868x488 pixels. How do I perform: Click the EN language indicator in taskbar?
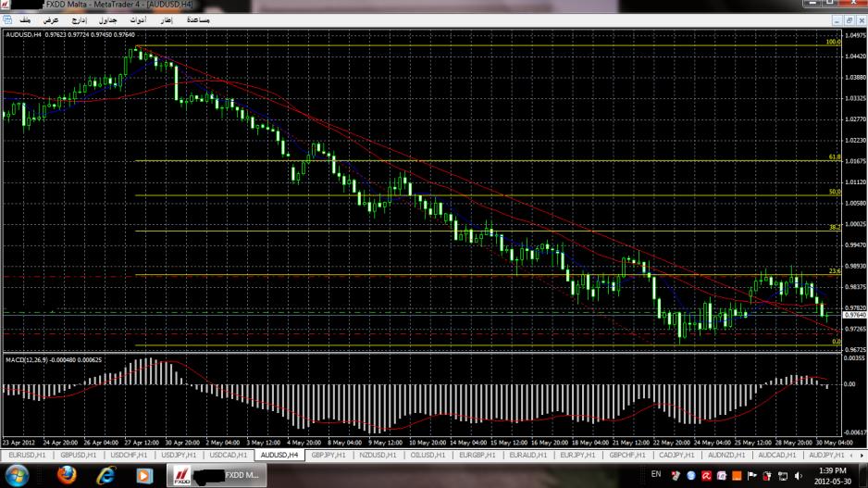point(656,474)
